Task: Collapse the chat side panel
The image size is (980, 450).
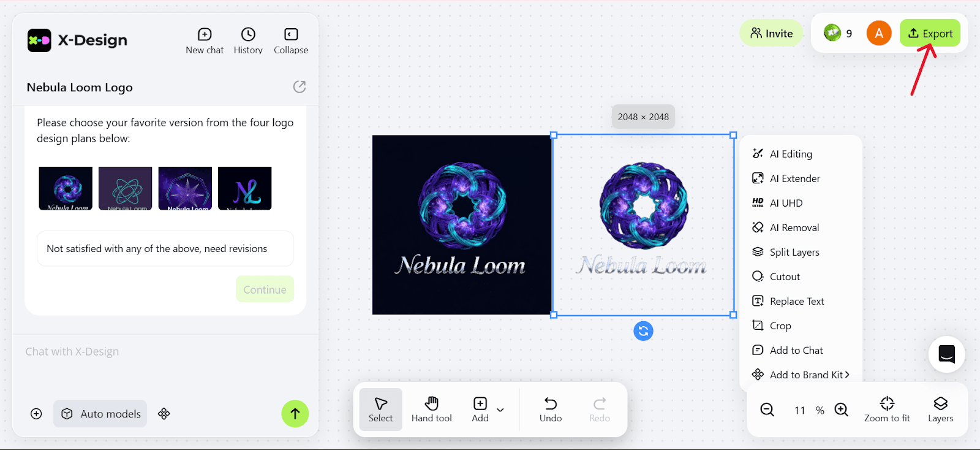Action: tap(291, 41)
